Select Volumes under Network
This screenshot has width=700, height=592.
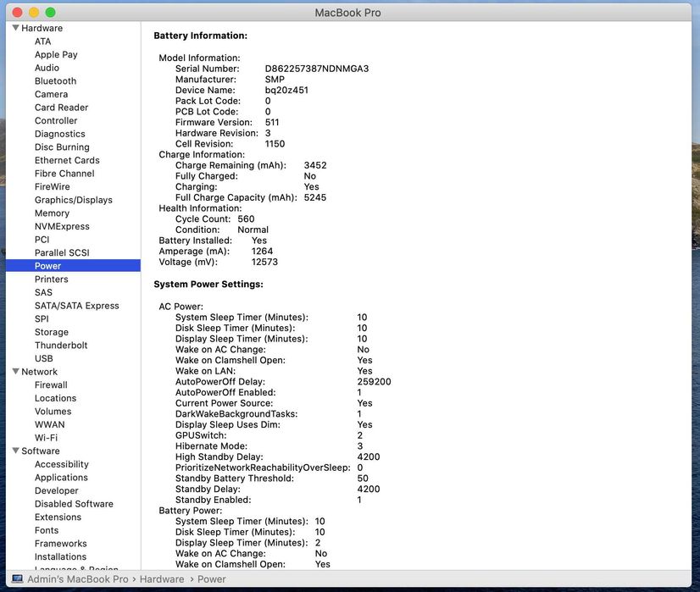pos(53,412)
